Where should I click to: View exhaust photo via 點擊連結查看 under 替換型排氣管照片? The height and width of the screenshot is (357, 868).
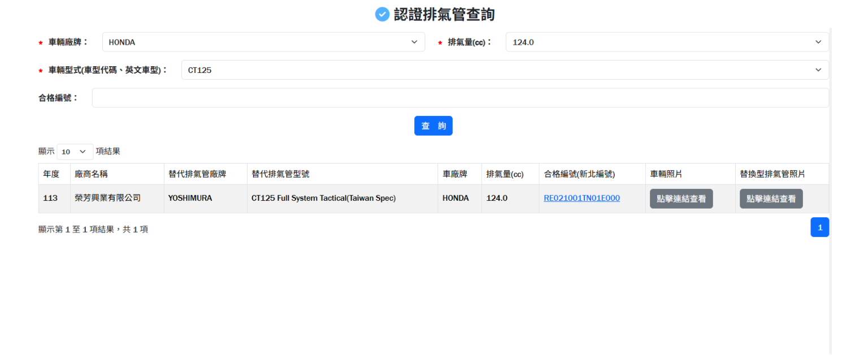(771, 199)
